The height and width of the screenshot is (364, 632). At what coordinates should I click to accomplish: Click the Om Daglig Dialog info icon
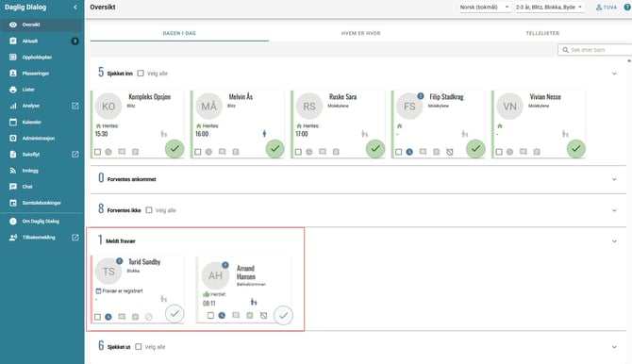13,222
